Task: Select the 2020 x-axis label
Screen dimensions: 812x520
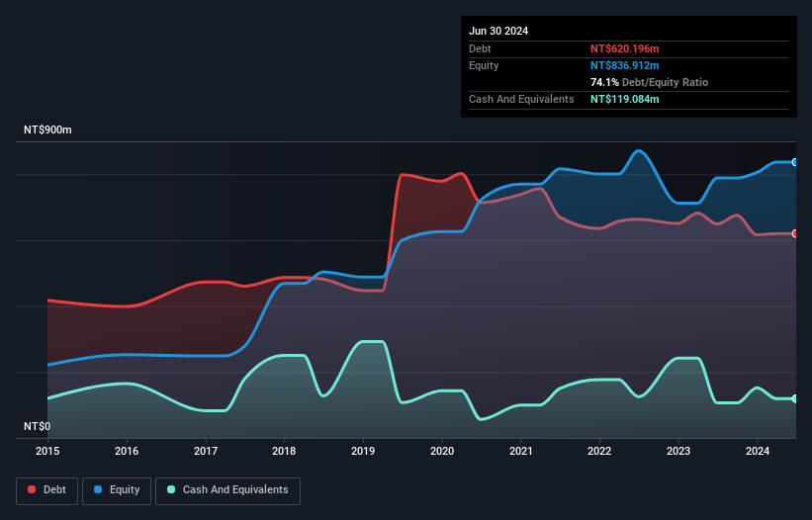Action: coord(442,451)
